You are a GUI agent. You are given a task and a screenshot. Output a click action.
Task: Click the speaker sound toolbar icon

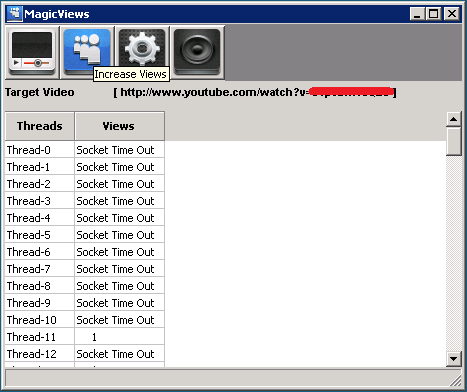pyautogui.click(x=197, y=52)
